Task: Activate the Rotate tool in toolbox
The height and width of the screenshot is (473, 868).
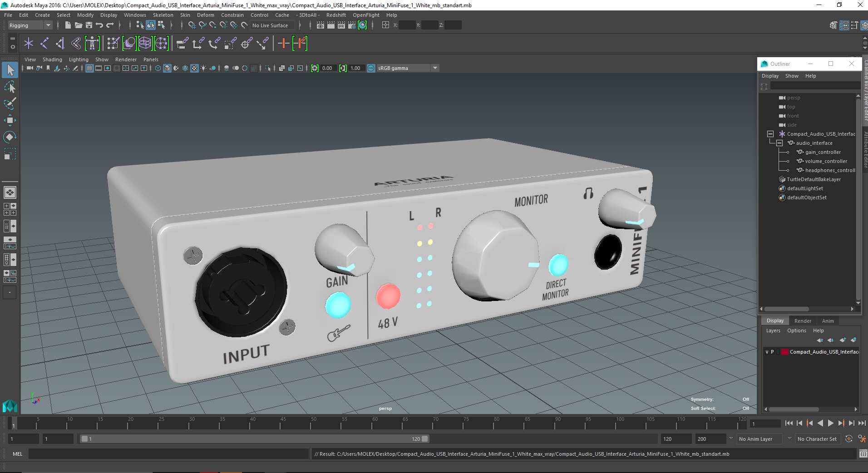Action: (x=10, y=137)
